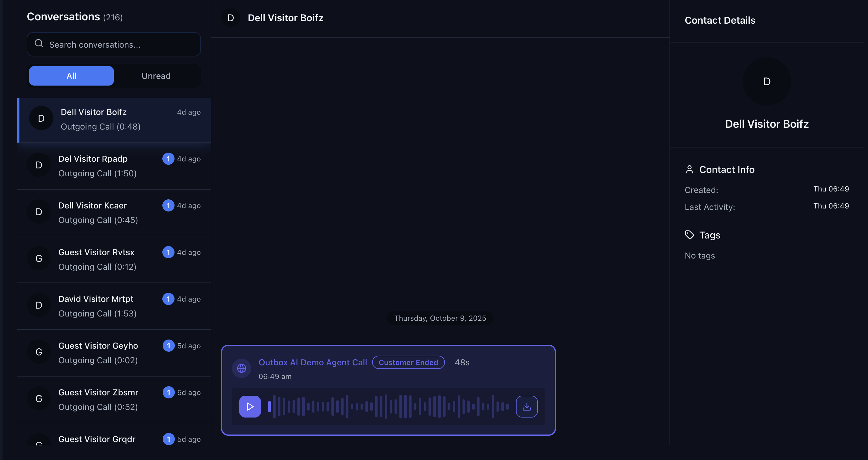Click the globe icon on call card
868x460 pixels.
pos(241,368)
